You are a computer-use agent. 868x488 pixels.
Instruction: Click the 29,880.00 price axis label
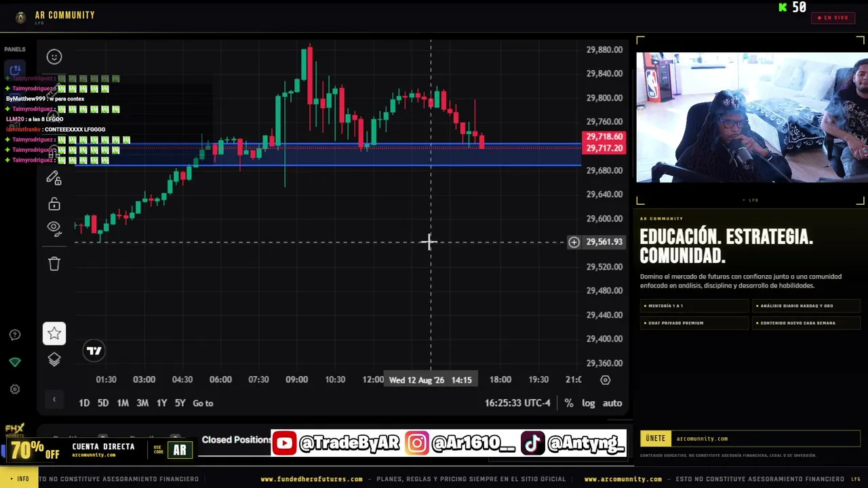click(604, 49)
